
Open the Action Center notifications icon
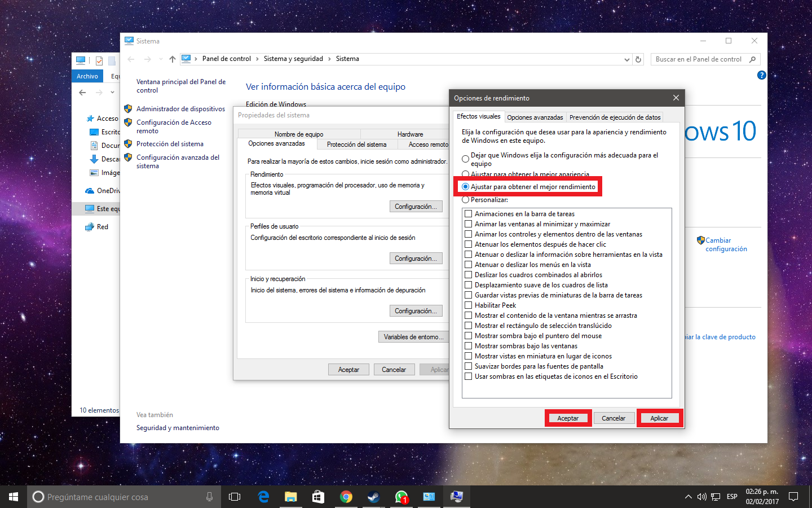(793, 497)
